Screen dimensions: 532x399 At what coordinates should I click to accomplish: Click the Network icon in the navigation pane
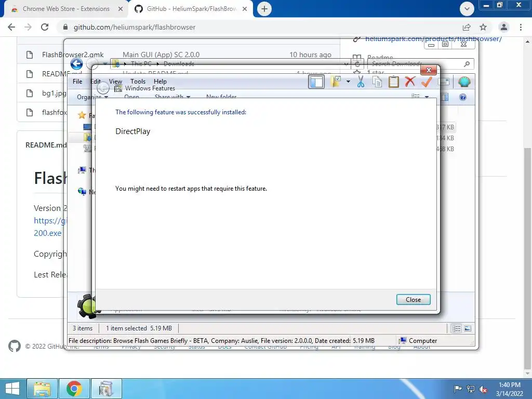coord(82,192)
